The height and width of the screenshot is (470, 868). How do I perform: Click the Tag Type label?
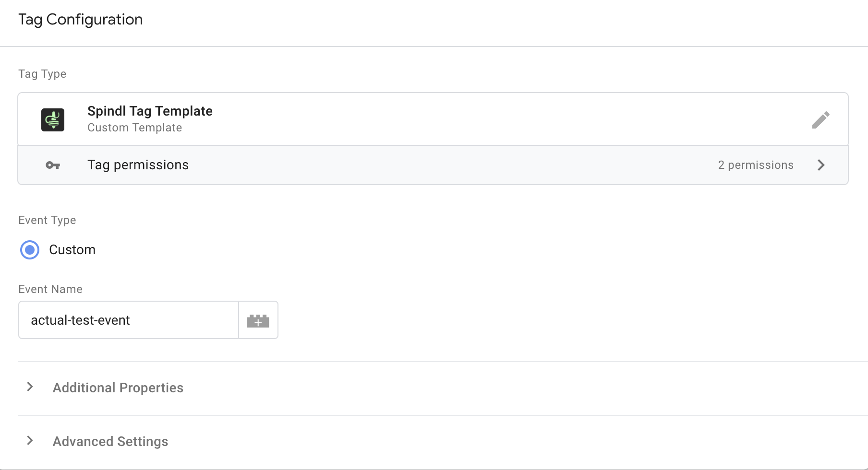42,74
